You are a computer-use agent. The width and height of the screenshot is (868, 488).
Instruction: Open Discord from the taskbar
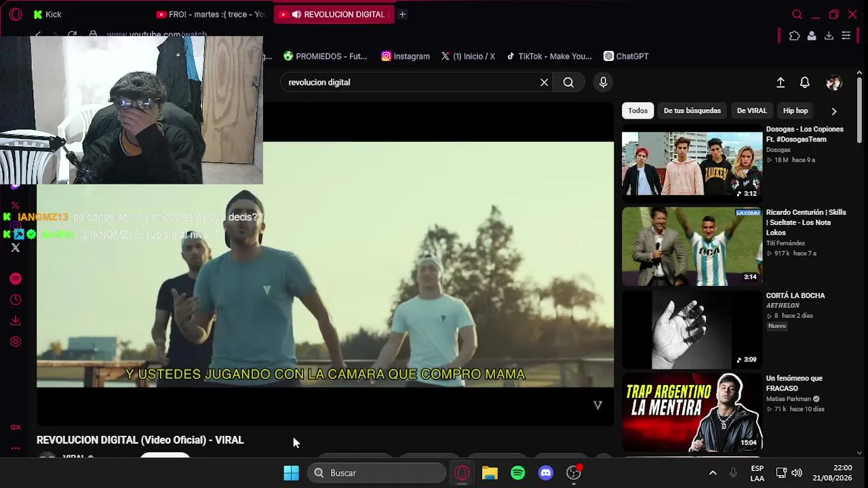[x=545, y=473]
